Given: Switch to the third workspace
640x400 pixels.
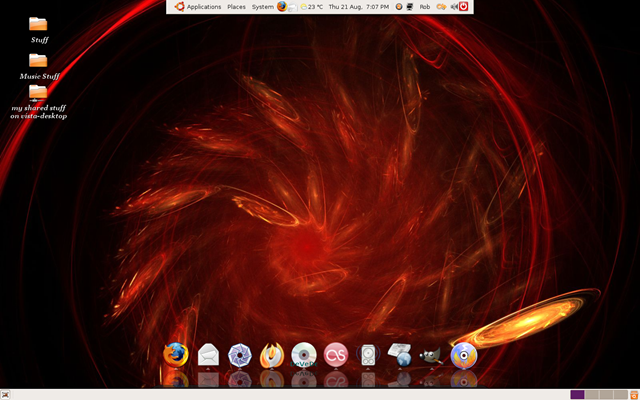Looking at the screenshot, I should coord(606,395).
